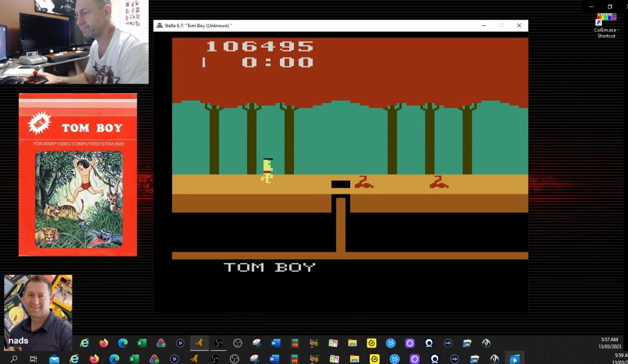Click the audio waveform app in upper taskbar row
This screenshot has height=364, width=628.
click(x=448, y=343)
